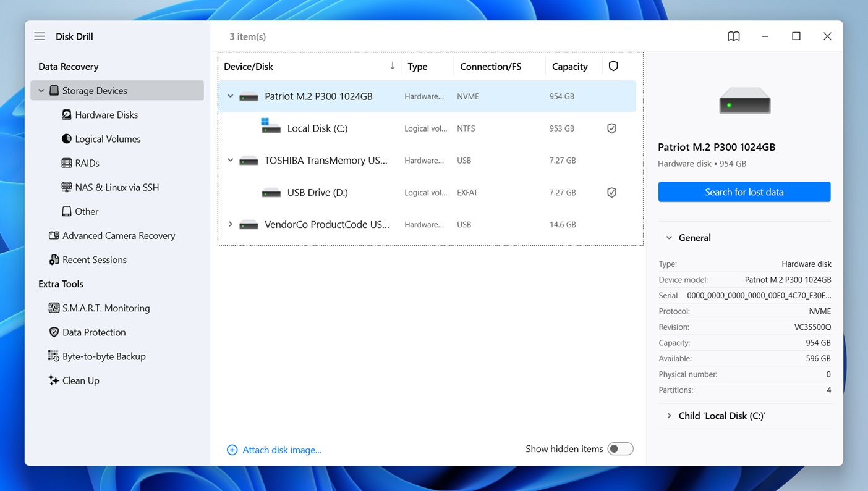Click the plus icon by Attach disk image
The width and height of the screenshot is (868, 491).
click(x=232, y=450)
